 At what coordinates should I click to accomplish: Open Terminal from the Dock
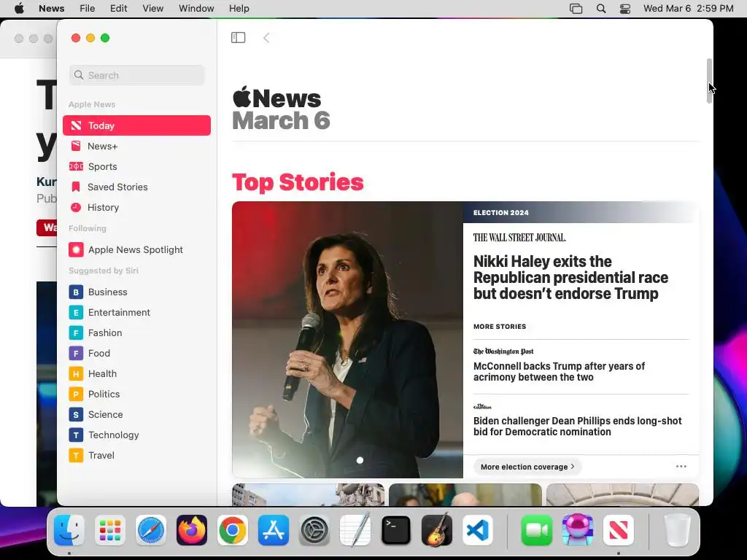396,530
